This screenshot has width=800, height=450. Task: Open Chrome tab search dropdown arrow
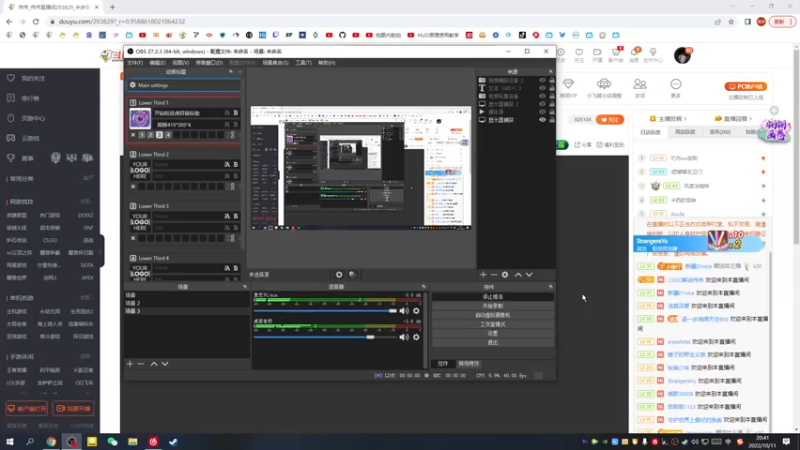point(733,7)
